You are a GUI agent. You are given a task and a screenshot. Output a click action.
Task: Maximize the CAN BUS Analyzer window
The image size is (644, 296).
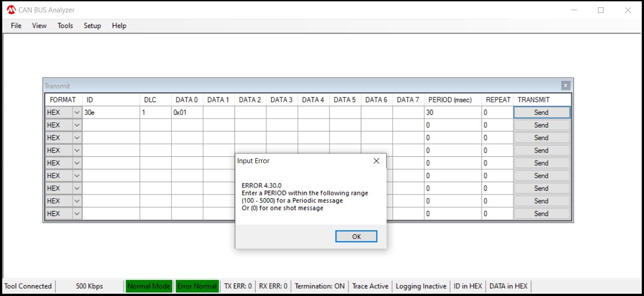pos(600,10)
